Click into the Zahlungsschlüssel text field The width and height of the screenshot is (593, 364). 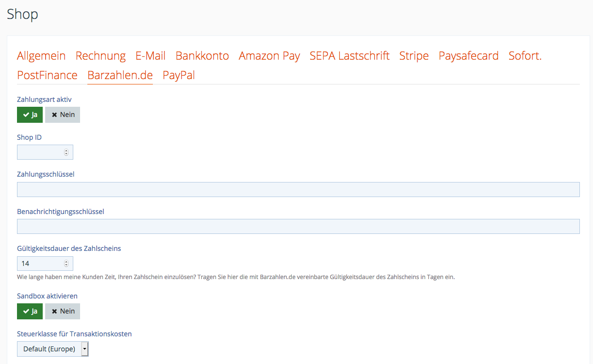coord(298,189)
